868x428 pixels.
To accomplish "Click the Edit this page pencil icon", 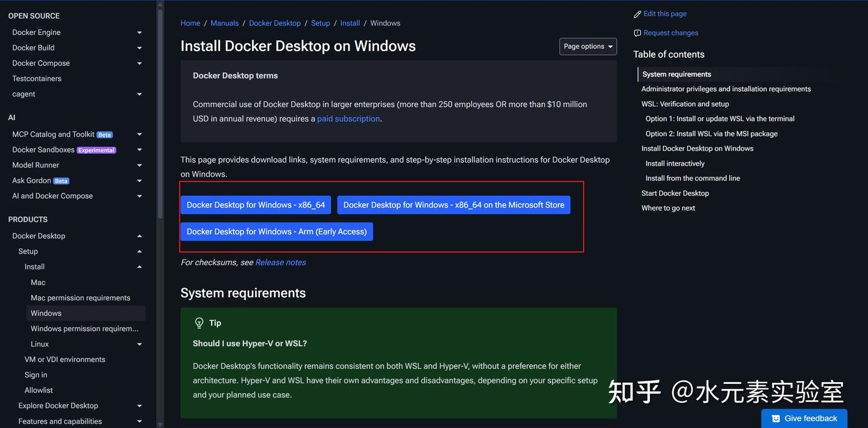I will coord(637,14).
